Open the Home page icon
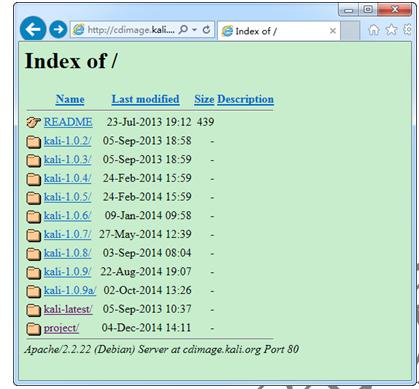This screenshot has height=389, width=419. (x=374, y=30)
